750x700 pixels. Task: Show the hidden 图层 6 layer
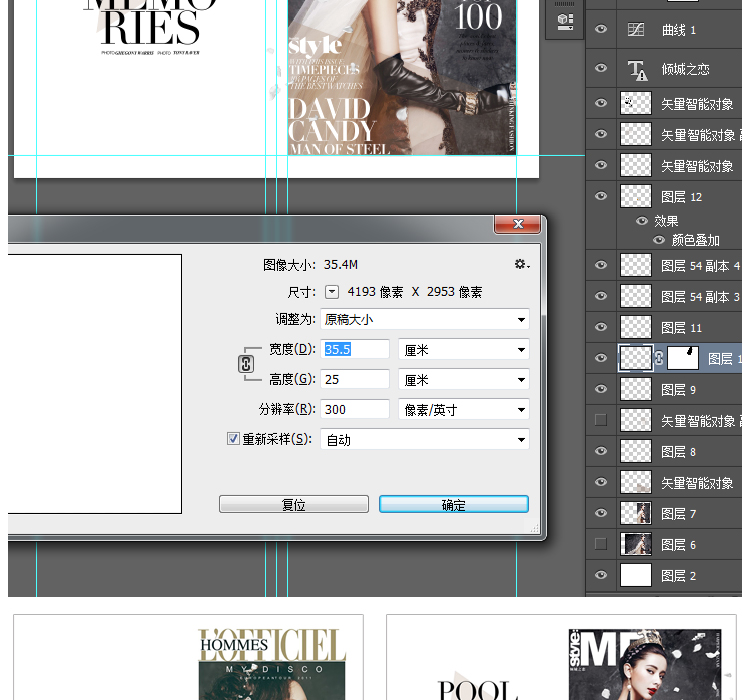(x=601, y=544)
